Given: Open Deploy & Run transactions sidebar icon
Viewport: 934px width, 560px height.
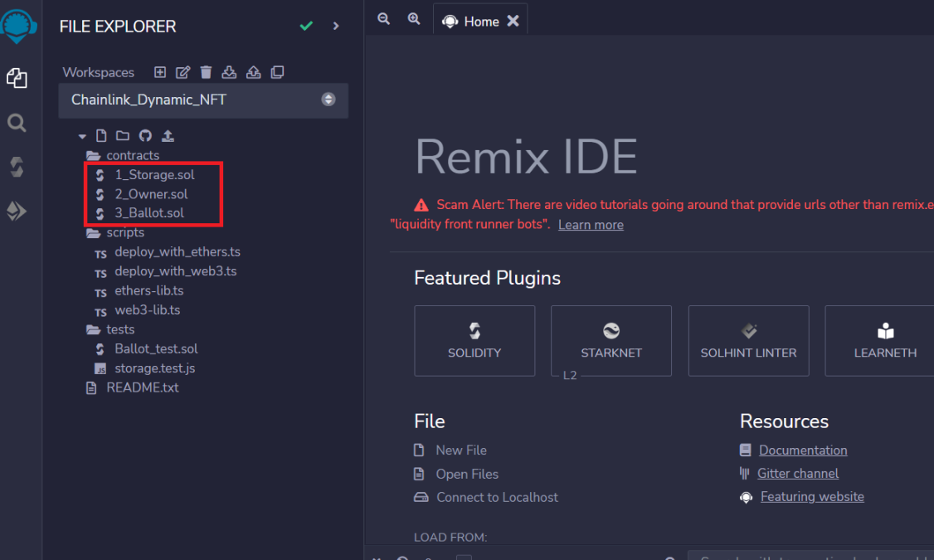Looking at the screenshot, I should 17,212.
